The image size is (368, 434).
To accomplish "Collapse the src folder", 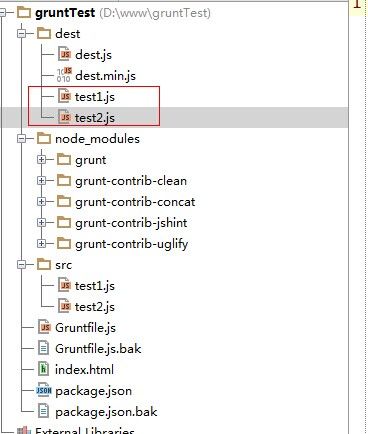I will 21,265.
